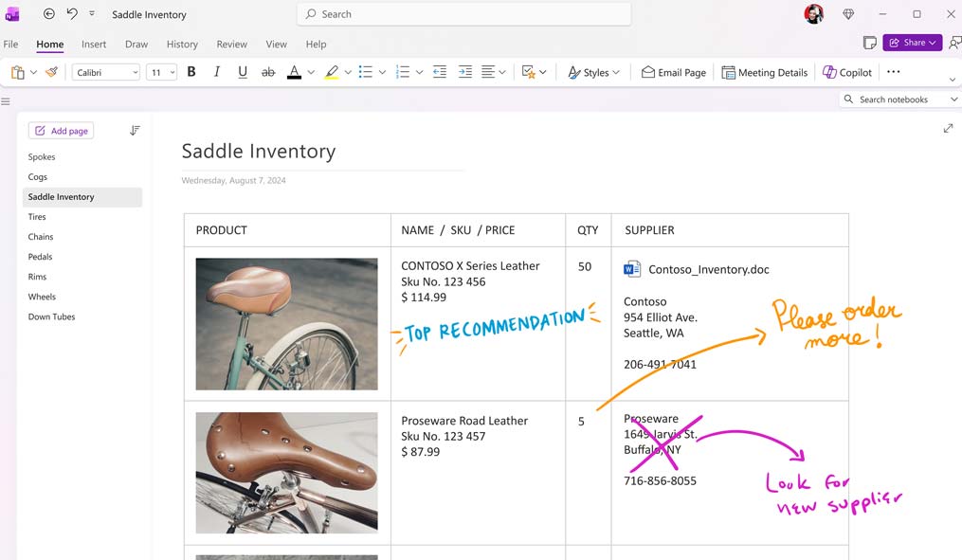Expand the highlight color picker arrow
Screen dimensions: 962x560
pos(348,72)
